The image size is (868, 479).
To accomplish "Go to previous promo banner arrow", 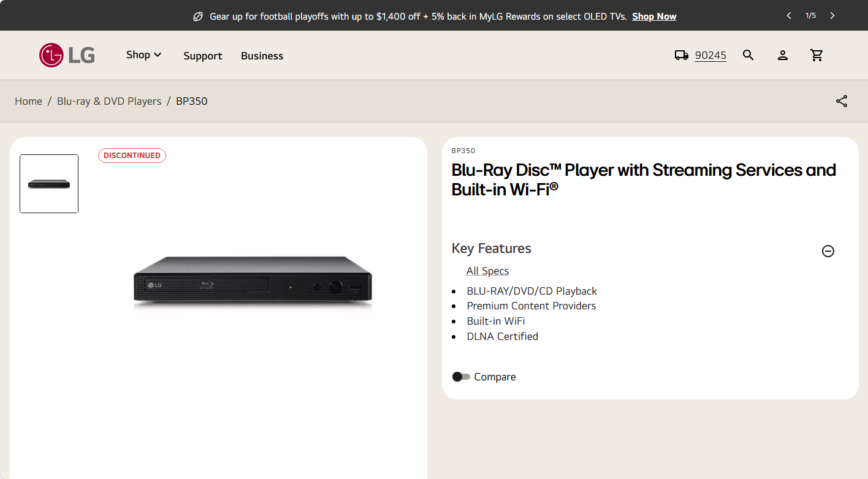I will (789, 15).
